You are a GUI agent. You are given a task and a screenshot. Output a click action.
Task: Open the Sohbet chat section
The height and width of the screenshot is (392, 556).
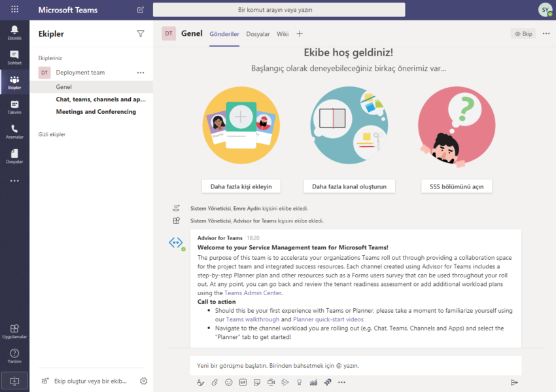(14, 57)
